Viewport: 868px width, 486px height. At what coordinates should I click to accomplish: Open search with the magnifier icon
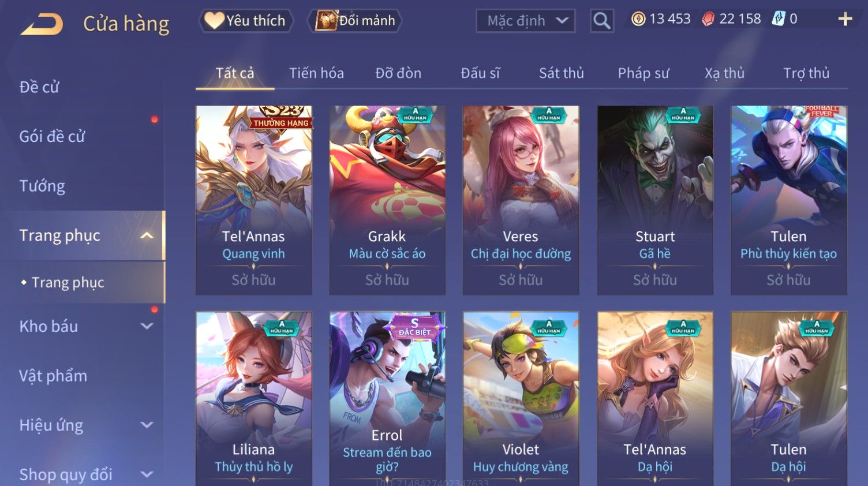point(601,21)
